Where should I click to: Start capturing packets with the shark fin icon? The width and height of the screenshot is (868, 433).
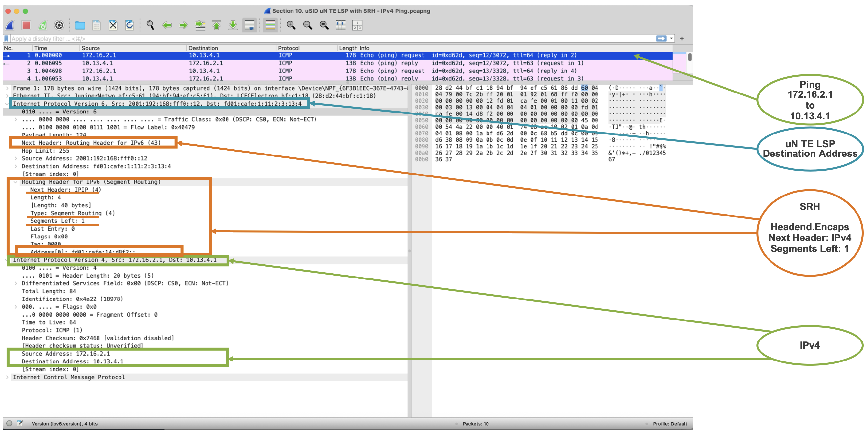tap(10, 25)
